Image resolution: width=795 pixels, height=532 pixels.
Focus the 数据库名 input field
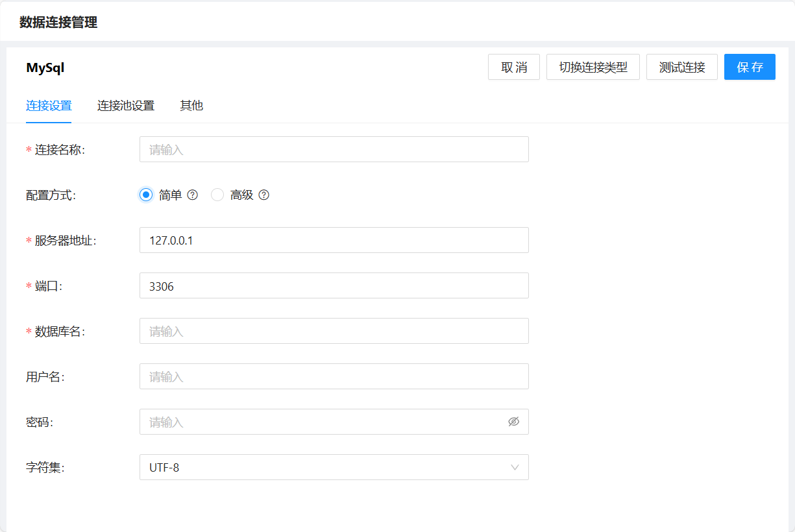(x=334, y=331)
